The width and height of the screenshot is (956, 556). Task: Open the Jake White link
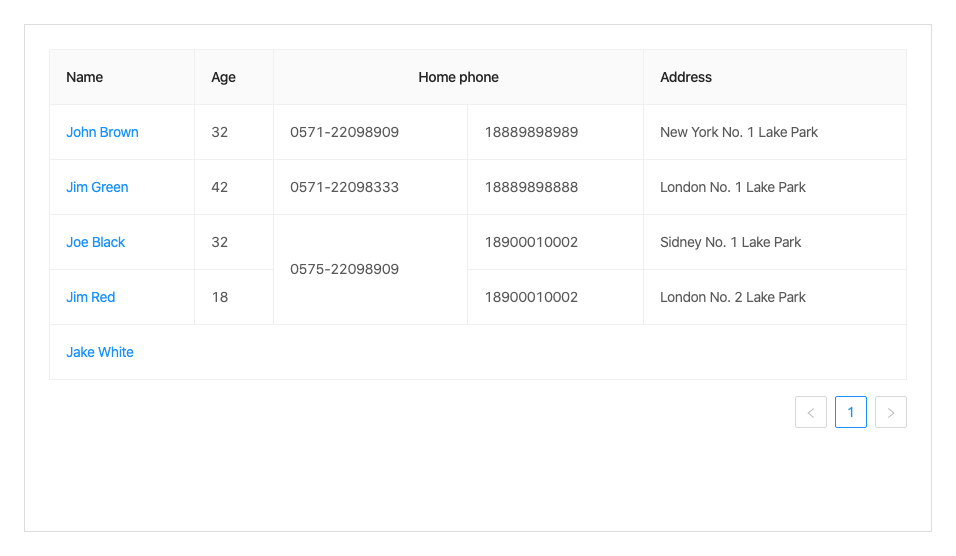[100, 352]
